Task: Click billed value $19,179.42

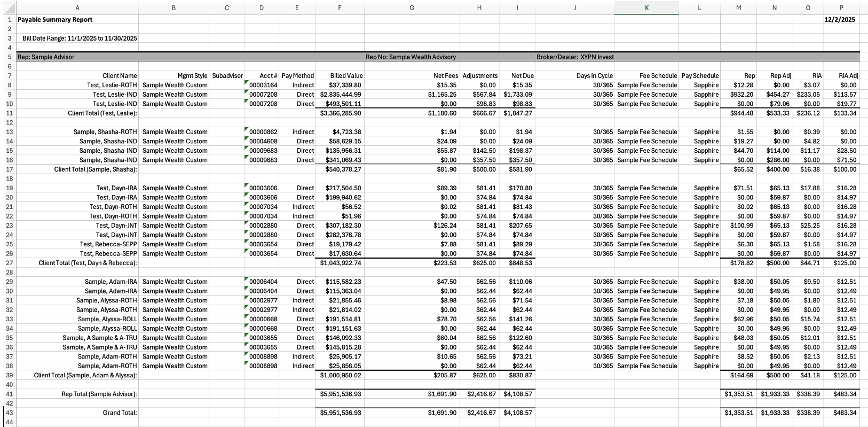Action: click(345, 244)
